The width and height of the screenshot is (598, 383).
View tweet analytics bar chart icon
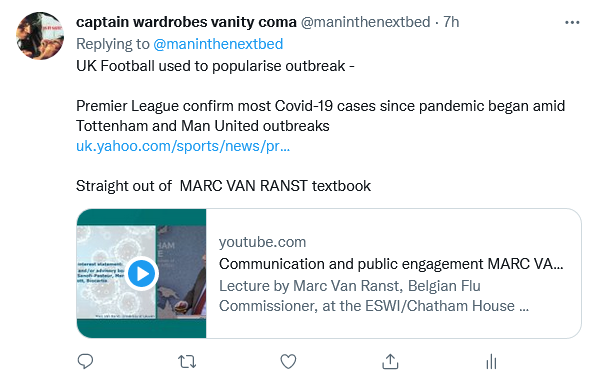491,362
